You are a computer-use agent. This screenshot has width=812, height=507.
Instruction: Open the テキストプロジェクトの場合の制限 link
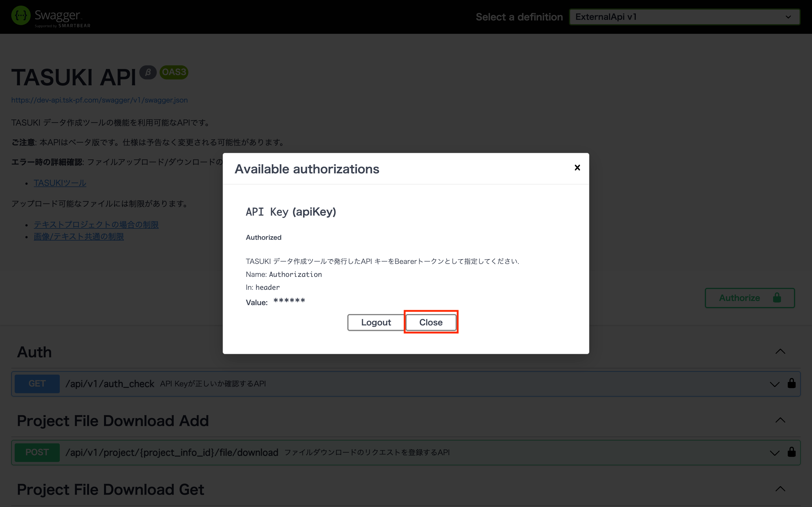pyautogui.click(x=96, y=224)
